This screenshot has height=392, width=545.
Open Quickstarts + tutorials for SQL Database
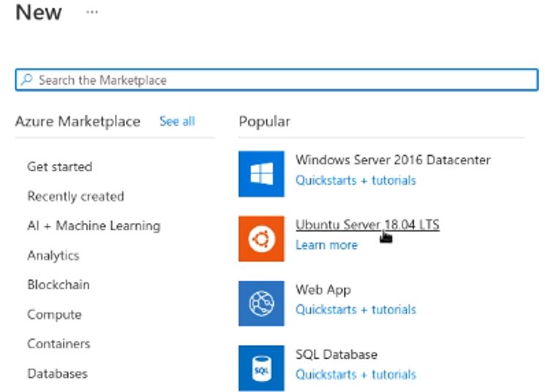tap(356, 374)
